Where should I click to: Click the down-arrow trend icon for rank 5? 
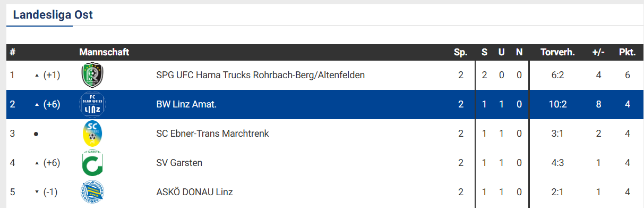[x=37, y=192]
